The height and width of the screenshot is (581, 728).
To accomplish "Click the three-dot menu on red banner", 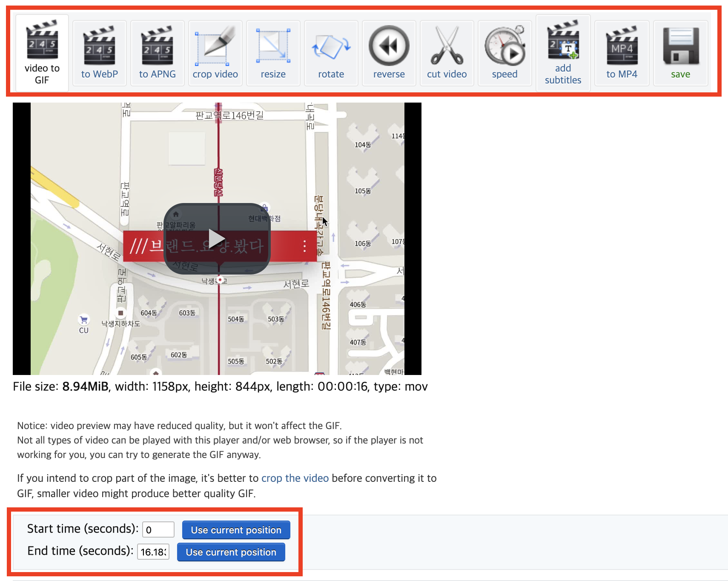I will pos(304,246).
